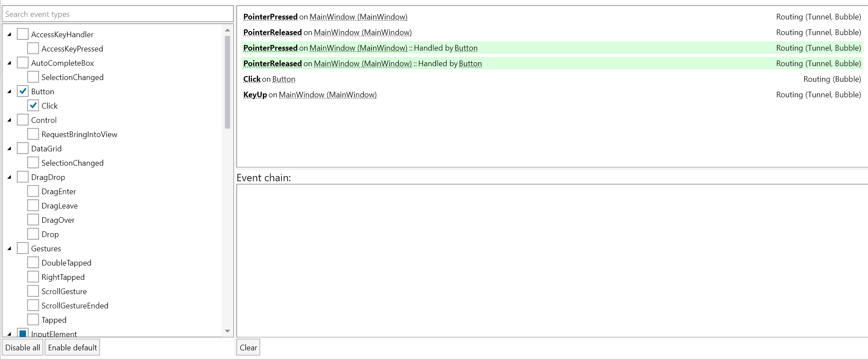Uncheck the Click event checkbox
868x359 pixels.
[33, 106]
